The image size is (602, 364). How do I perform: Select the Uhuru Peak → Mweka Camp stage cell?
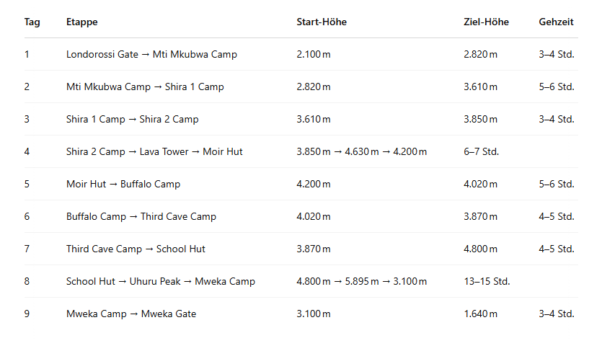click(x=161, y=282)
